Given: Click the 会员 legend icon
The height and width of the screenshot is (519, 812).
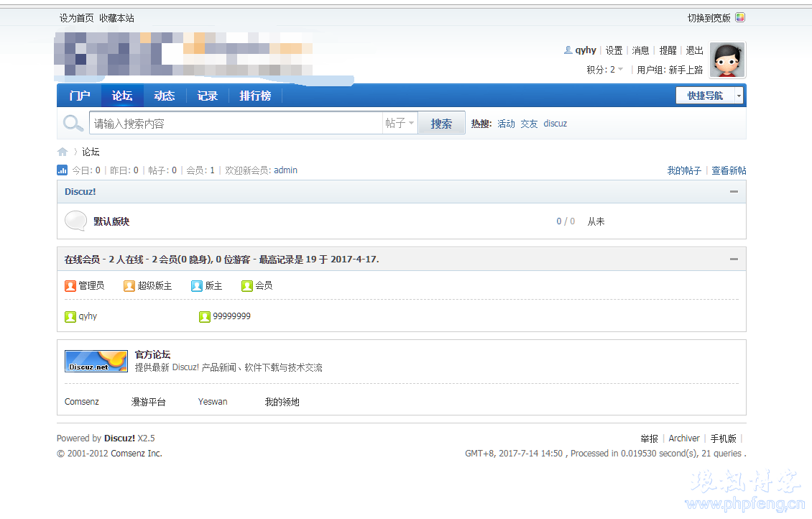Looking at the screenshot, I should 247,286.
